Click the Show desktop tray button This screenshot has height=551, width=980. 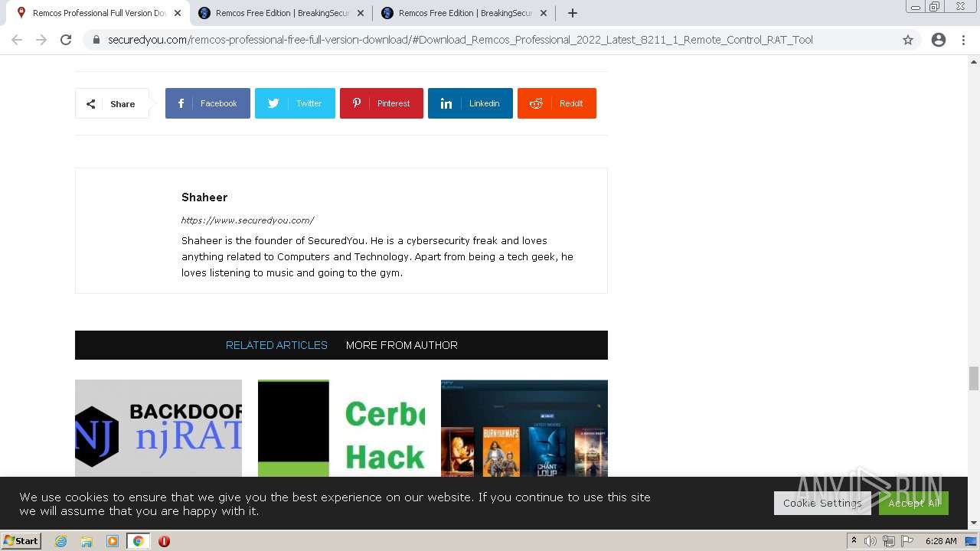pos(972,541)
